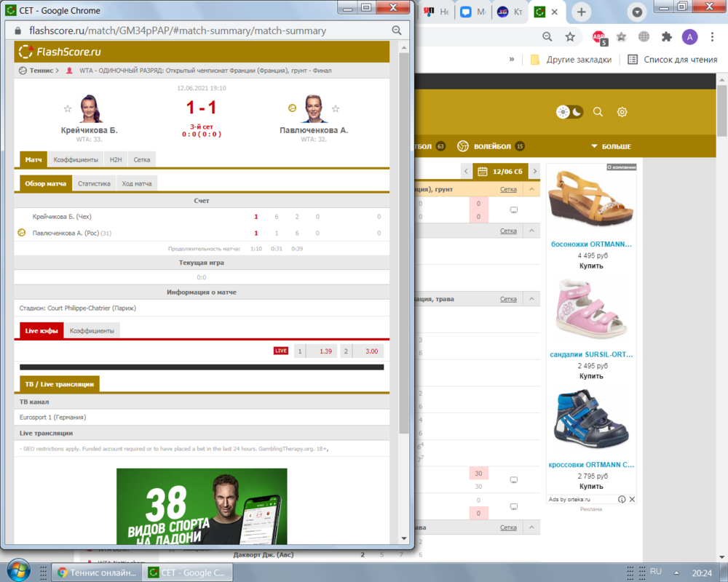The image size is (728, 582).
Task: Click the lock icon in popup address bar
Action: pyautogui.click(x=17, y=31)
